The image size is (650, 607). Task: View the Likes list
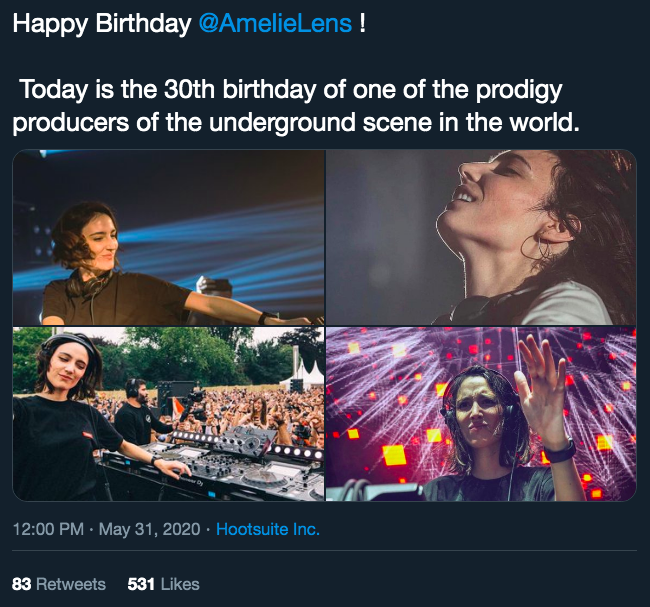click(180, 584)
